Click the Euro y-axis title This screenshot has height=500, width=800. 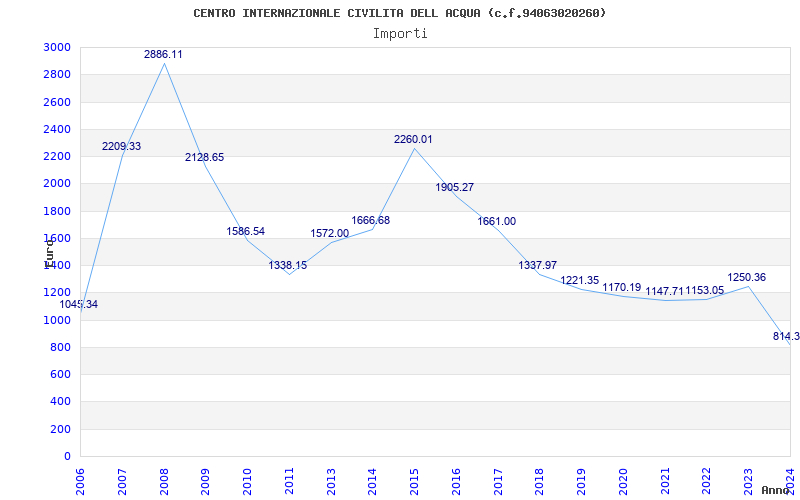point(49,253)
